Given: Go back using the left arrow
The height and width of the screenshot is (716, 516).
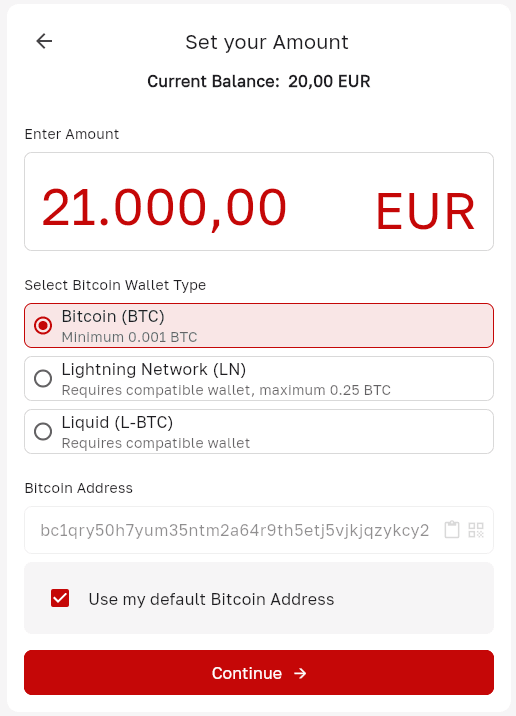Looking at the screenshot, I should (x=44, y=41).
